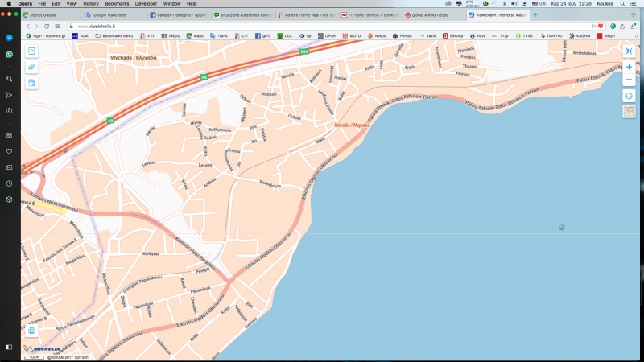The image size is (644, 362).
Task: Toggle the traffic layer button
Action: pos(31,67)
